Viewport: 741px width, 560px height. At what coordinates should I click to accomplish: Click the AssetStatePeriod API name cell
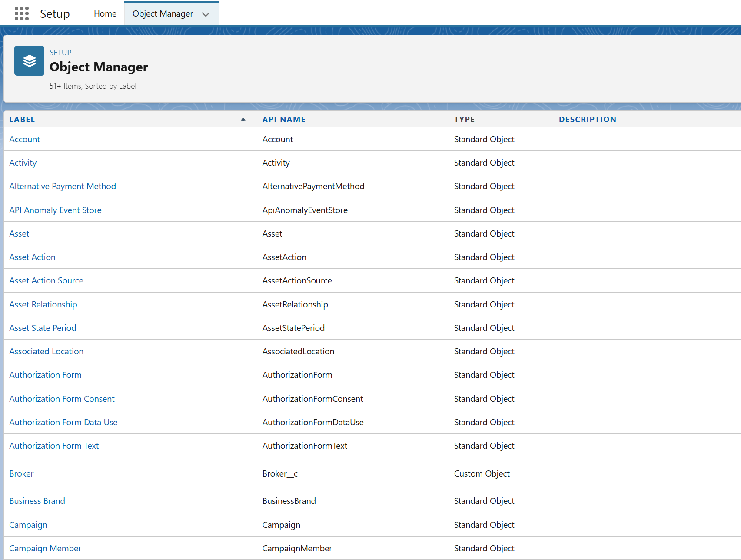click(x=293, y=328)
